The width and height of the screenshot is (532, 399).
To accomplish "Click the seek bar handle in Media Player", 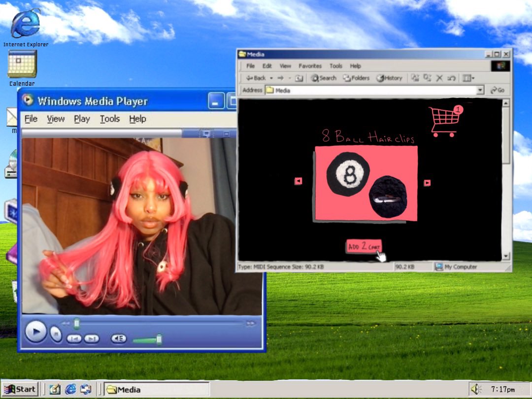I will [x=77, y=323].
